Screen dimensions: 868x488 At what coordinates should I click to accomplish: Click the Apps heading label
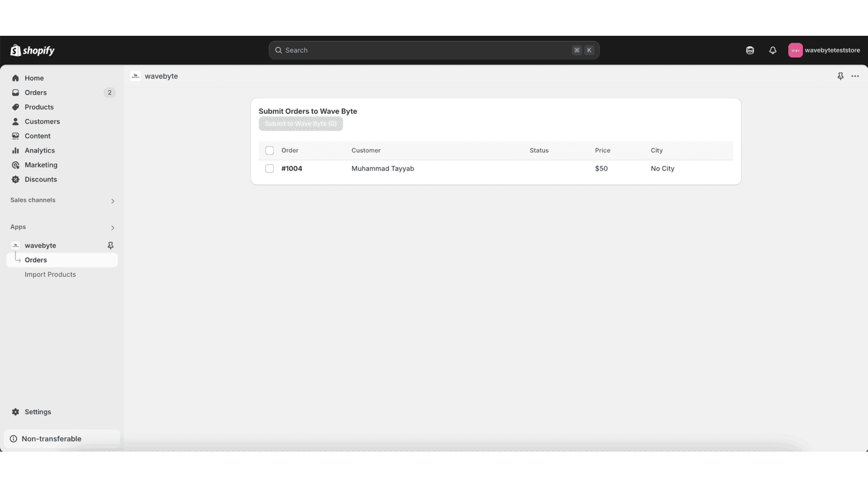coord(18,227)
